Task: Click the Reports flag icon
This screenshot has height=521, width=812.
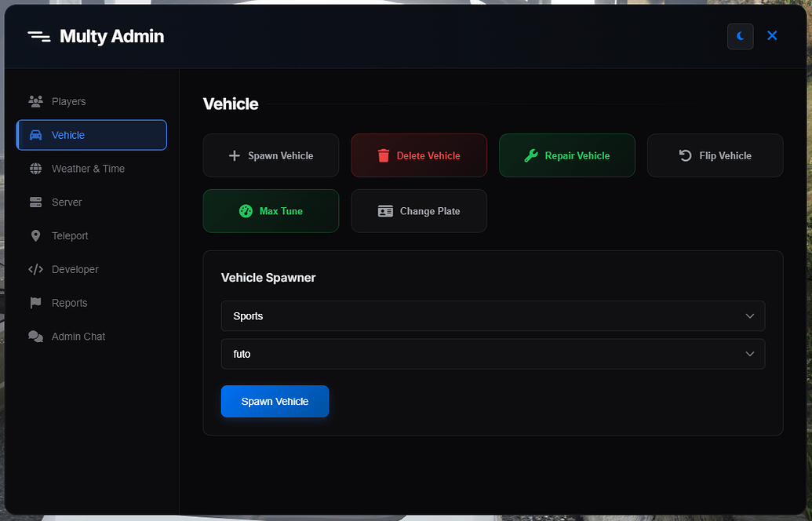Action: [x=35, y=303]
